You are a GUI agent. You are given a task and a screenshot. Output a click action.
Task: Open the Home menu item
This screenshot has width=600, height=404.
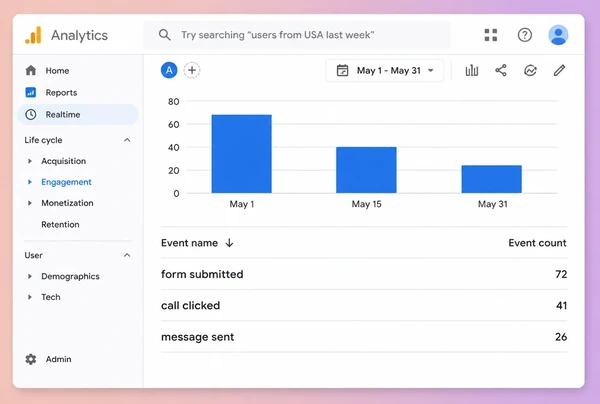tap(57, 70)
